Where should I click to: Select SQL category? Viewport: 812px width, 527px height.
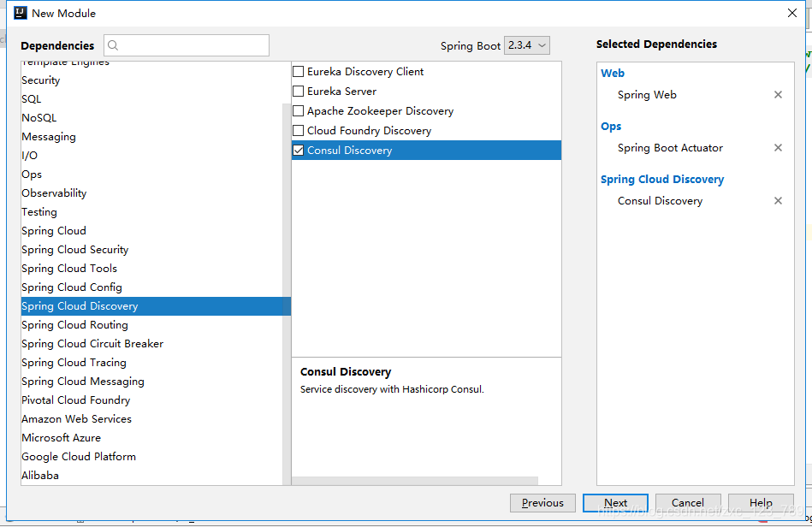click(x=151, y=99)
